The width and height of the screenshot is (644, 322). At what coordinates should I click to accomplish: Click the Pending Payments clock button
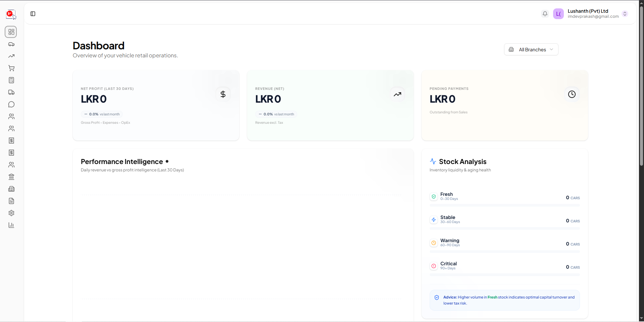click(572, 94)
